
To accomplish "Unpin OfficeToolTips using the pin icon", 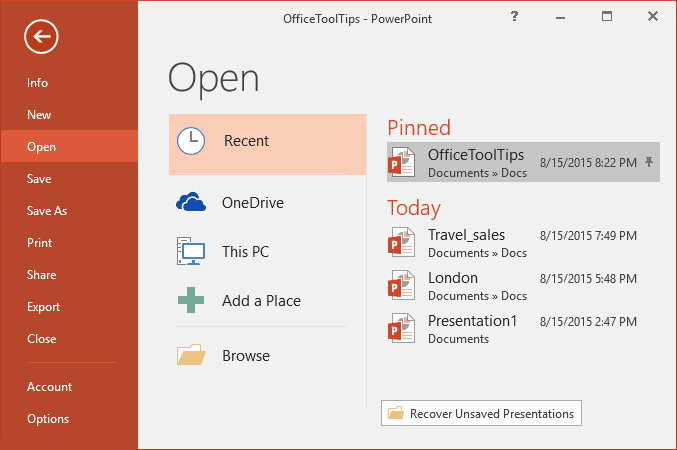I will click(x=649, y=162).
